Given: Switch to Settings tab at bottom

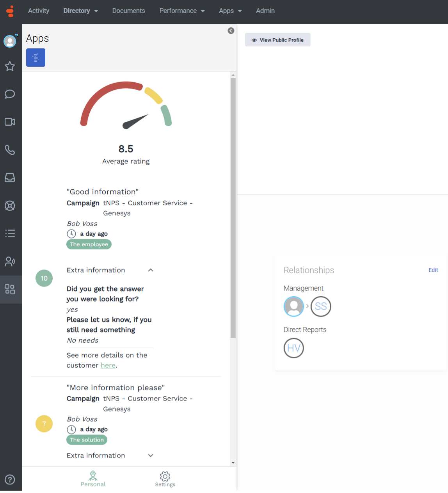Looking at the screenshot, I should [165, 479].
